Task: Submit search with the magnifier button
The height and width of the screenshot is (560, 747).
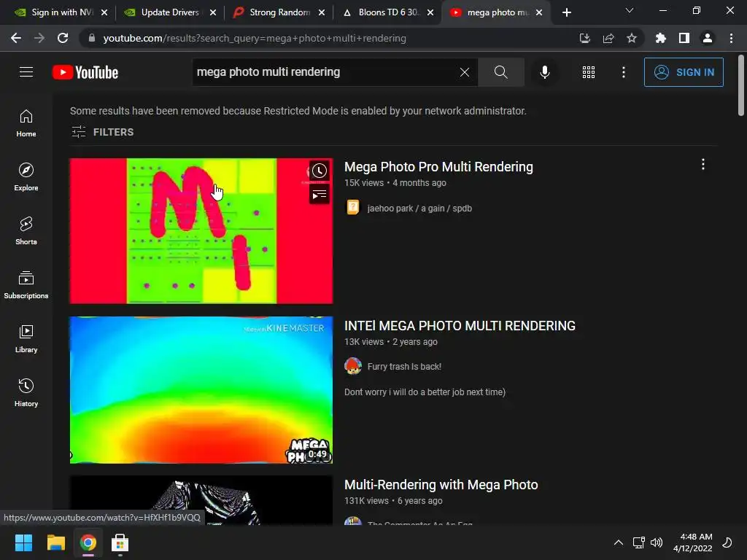Action: pyautogui.click(x=500, y=72)
